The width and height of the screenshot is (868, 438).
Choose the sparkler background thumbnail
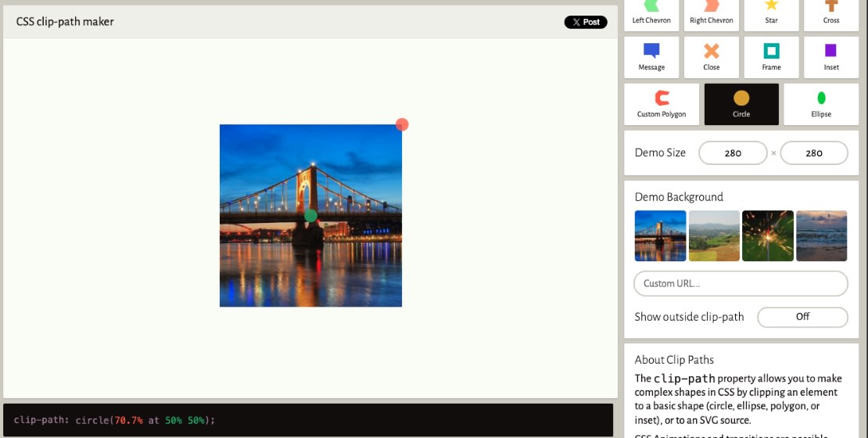click(768, 236)
